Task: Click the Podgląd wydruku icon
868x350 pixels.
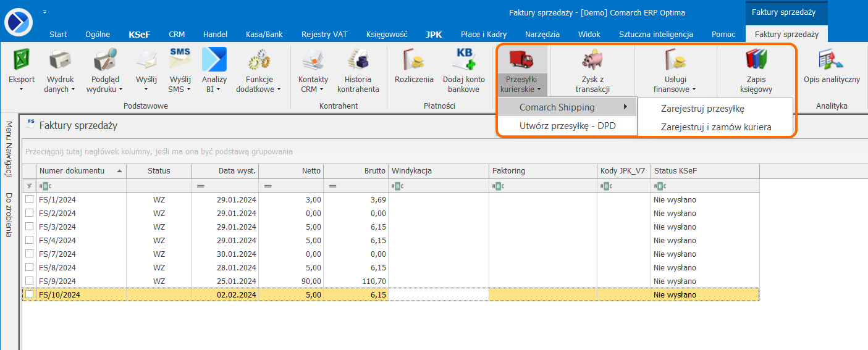Action: tap(105, 59)
